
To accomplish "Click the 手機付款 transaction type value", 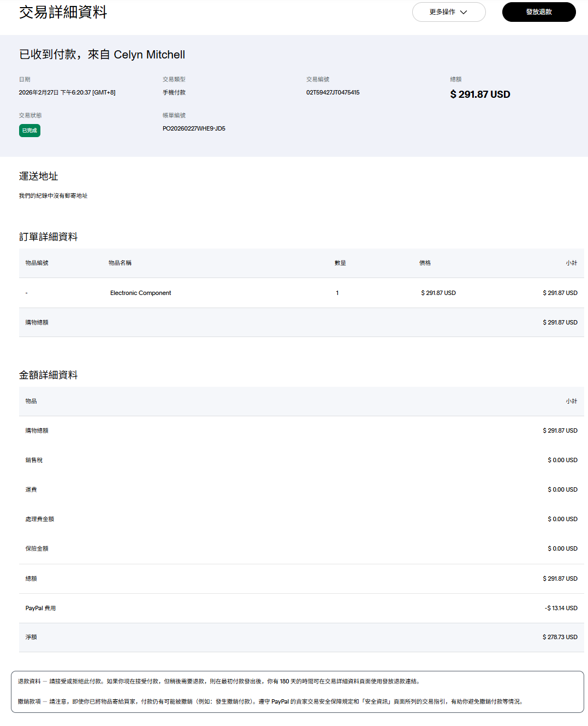I will point(174,93).
